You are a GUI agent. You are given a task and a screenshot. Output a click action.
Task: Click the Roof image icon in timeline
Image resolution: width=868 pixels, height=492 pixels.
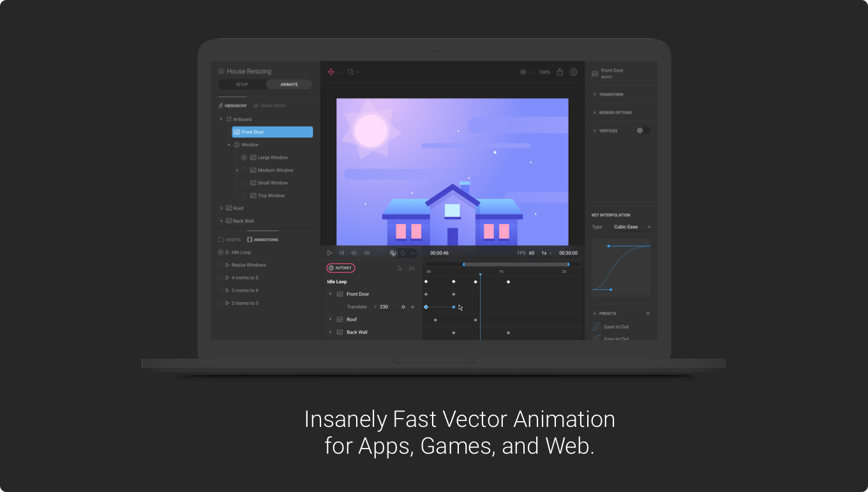click(x=340, y=320)
